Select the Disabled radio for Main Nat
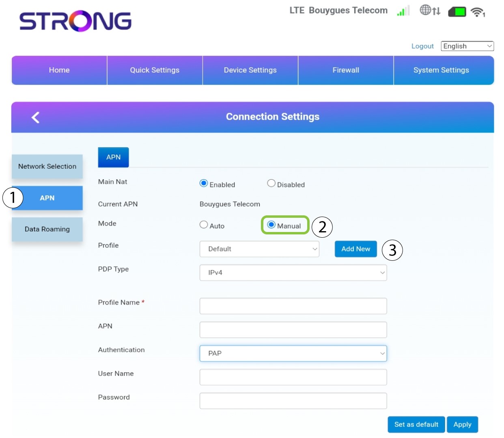 tap(271, 183)
